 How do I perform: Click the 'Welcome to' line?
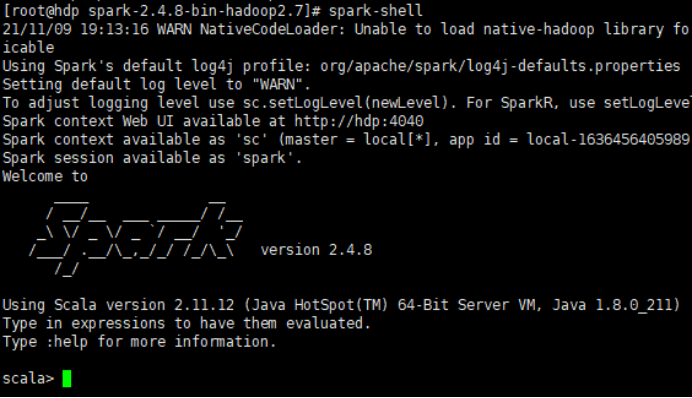[45, 176]
